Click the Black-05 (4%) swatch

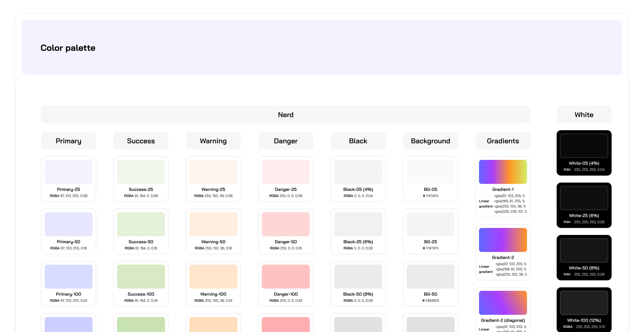click(358, 172)
